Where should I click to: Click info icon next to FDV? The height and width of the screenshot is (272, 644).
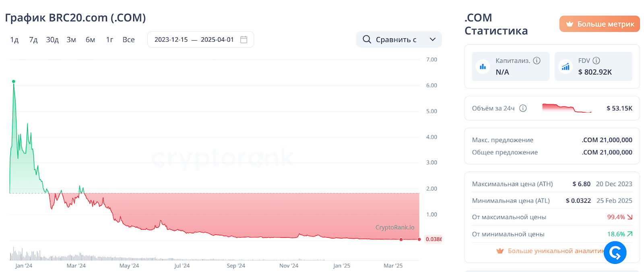pos(597,60)
